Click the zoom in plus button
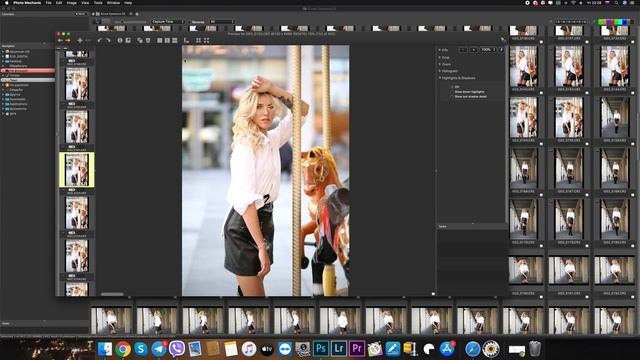The height and width of the screenshot is (360, 640). pos(473,50)
